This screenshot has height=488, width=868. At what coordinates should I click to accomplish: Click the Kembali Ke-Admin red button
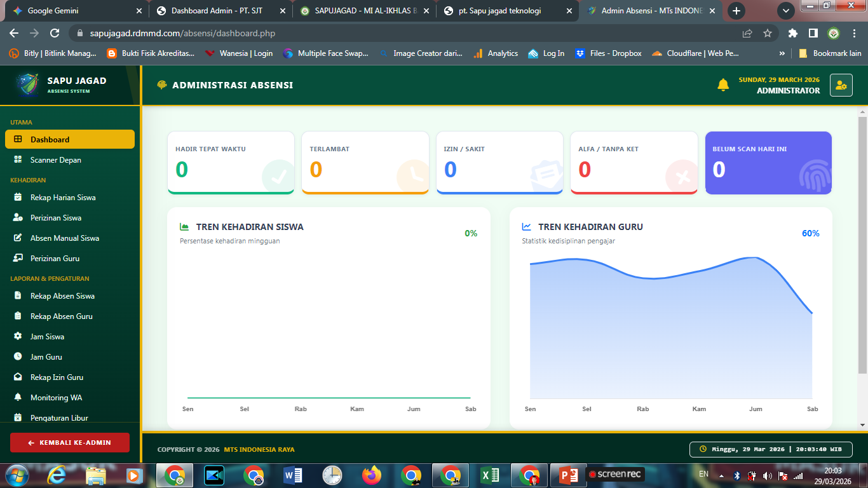point(70,442)
